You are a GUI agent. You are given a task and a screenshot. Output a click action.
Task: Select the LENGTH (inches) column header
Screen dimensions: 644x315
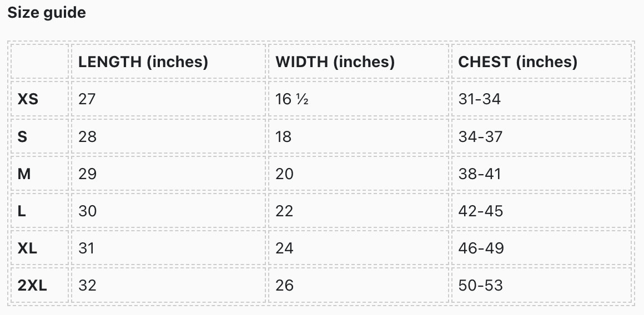pyautogui.click(x=143, y=62)
